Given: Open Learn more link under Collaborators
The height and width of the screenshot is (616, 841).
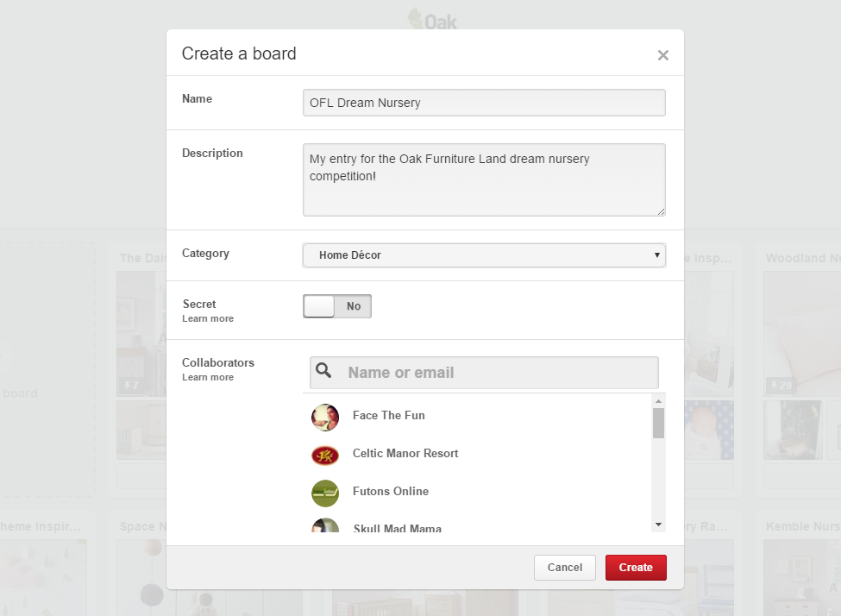Looking at the screenshot, I should [x=208, y=378].
